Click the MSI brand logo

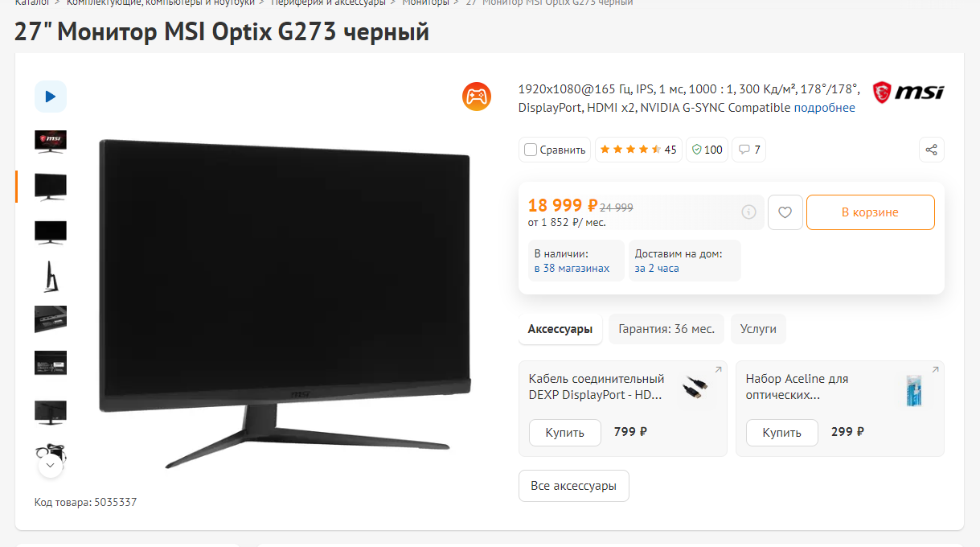(908, 93)
